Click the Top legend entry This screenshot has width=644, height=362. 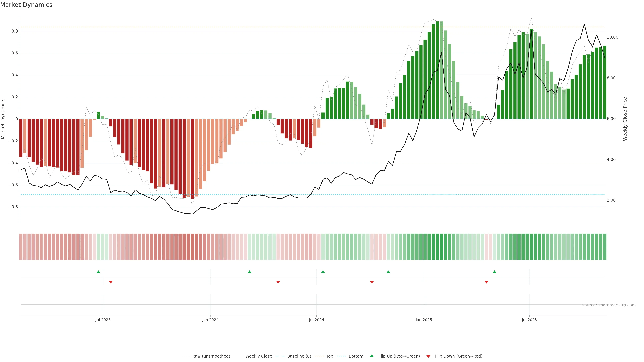(x=330, y=356)
